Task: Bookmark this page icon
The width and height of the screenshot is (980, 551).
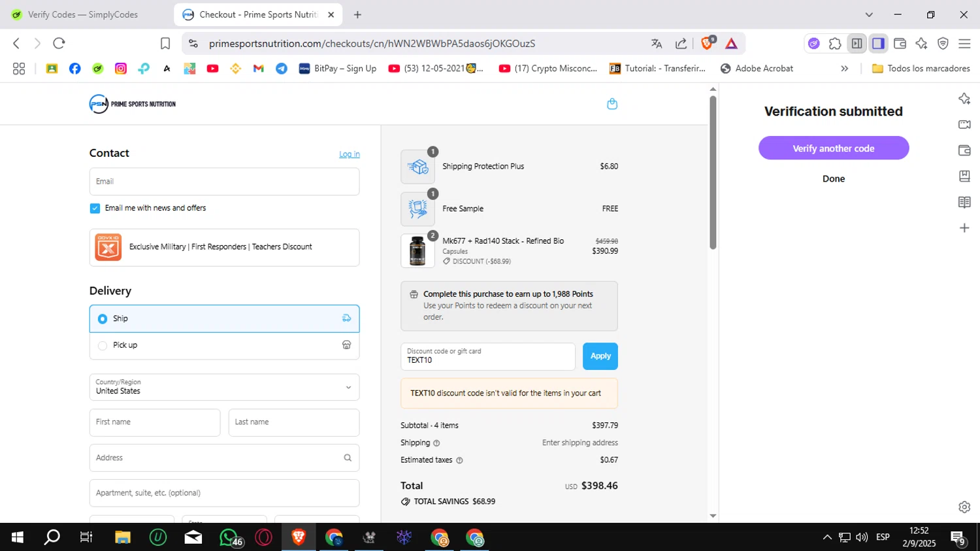Action: pyautogui.click(x=165, y=44)
